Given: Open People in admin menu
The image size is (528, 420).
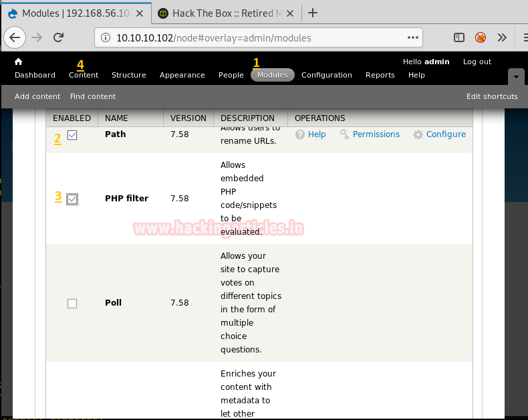Looking at the screenshot, I should coord(231,75).
